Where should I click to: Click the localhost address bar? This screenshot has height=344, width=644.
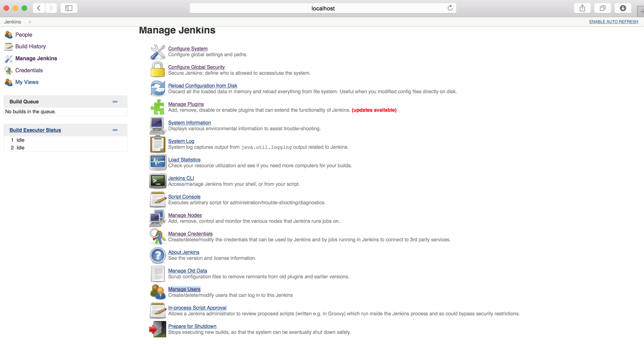(323, 8)
